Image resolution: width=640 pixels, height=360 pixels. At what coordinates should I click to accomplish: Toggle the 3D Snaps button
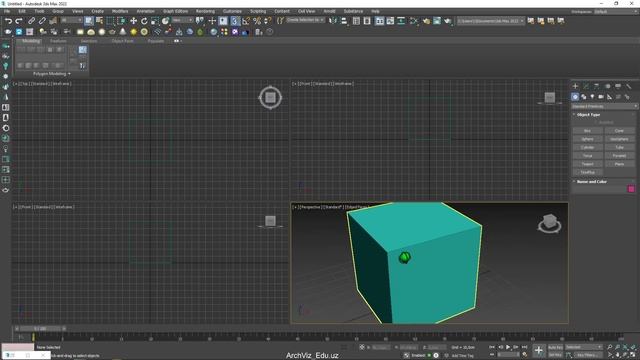point(235,20)
